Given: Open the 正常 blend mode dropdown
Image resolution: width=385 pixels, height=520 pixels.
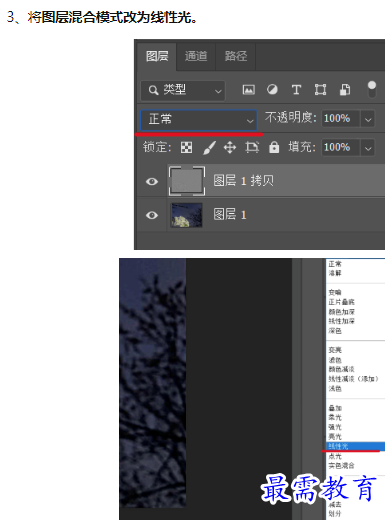Looking at the screenshot, I should pyautogui.click(x=199, y=120).
